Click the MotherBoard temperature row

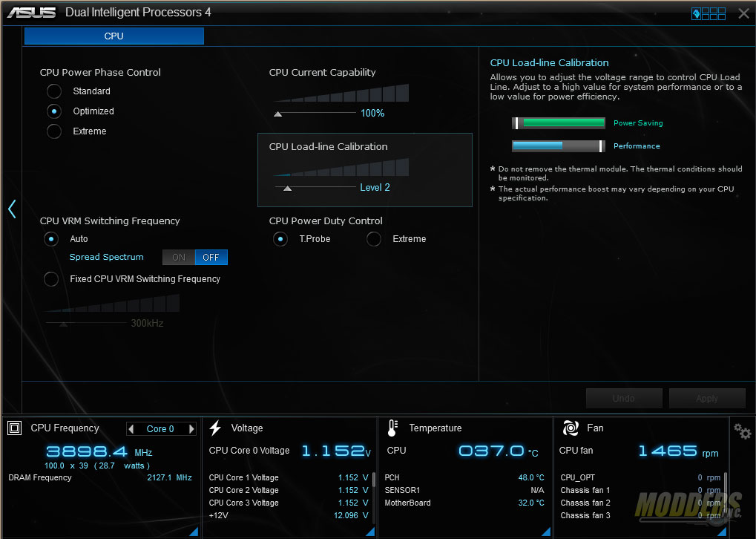pyautogui.click(x=464, y=503)
